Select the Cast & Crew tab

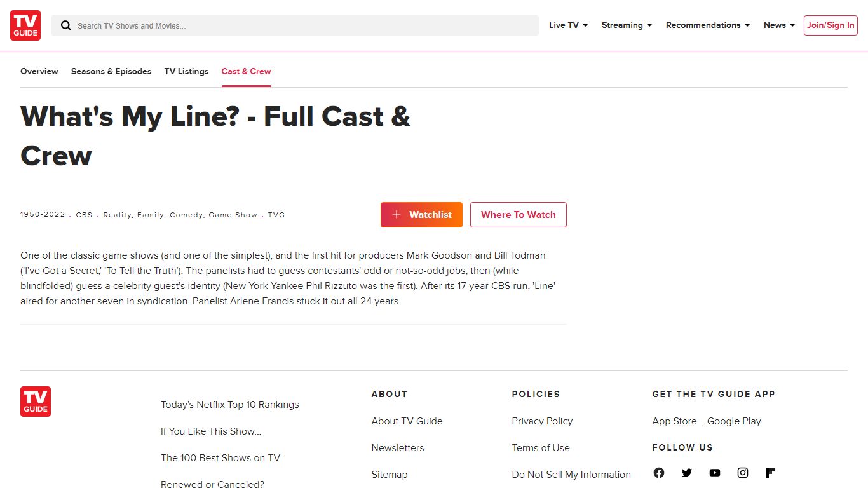point(247,71)
